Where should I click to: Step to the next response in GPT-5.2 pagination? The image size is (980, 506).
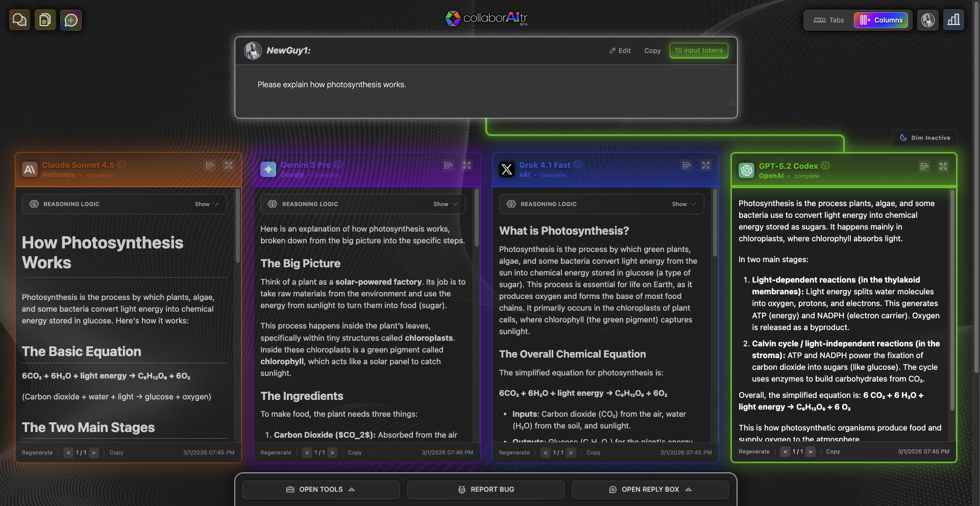(811, 451)
